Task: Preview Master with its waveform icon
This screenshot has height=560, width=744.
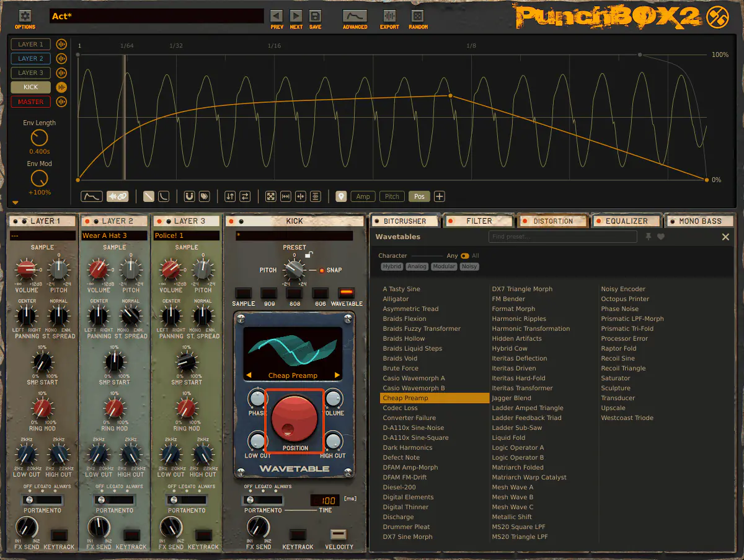Action: (61, 102)
